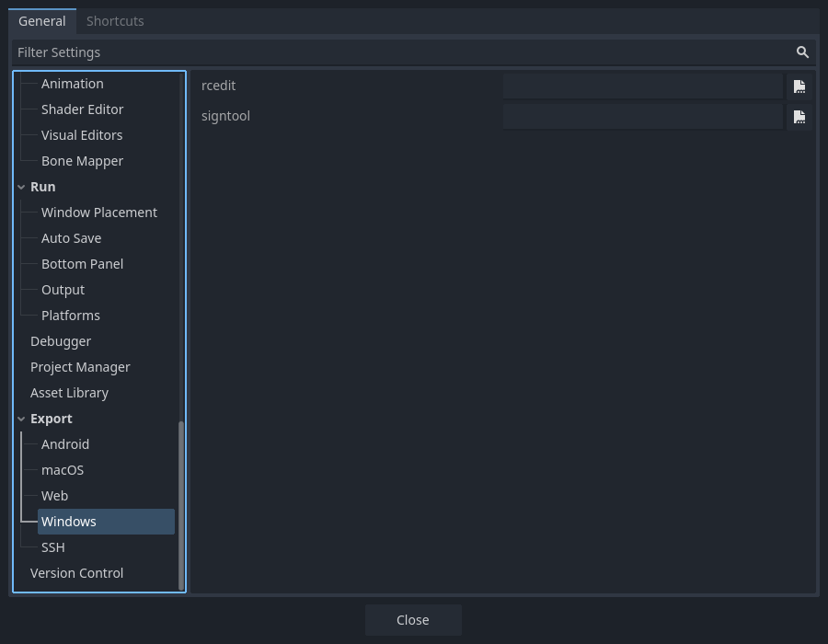
Task: Expand the Debugger settings category
Action: point(61,341)
